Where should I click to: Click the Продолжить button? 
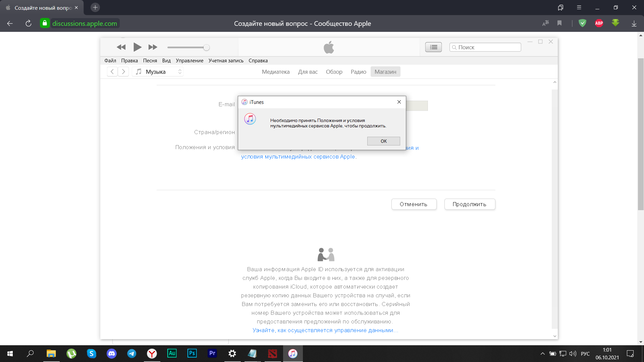469,204
